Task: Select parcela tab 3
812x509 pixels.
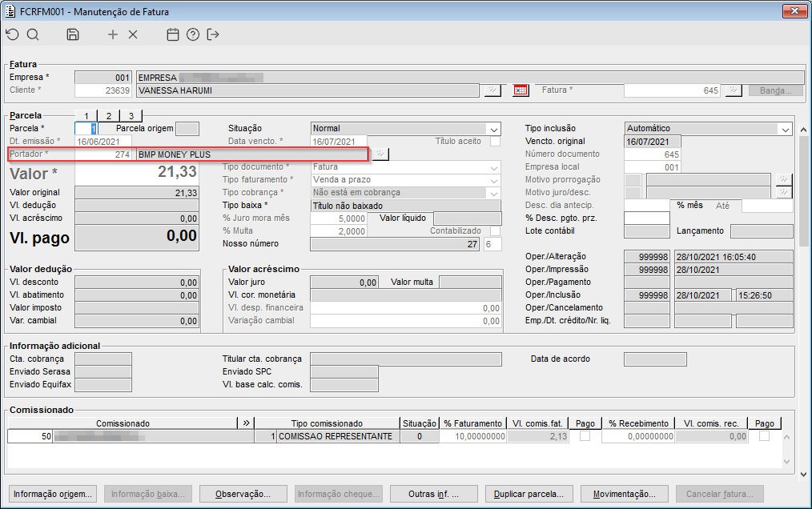Action: pos(131,116)
